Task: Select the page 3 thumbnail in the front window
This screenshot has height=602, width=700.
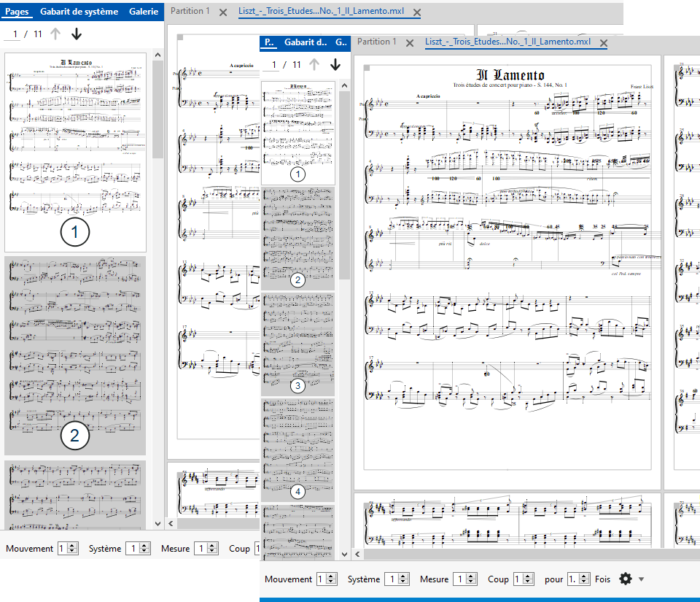Action: pyautogui.click(x=297, y=344)
